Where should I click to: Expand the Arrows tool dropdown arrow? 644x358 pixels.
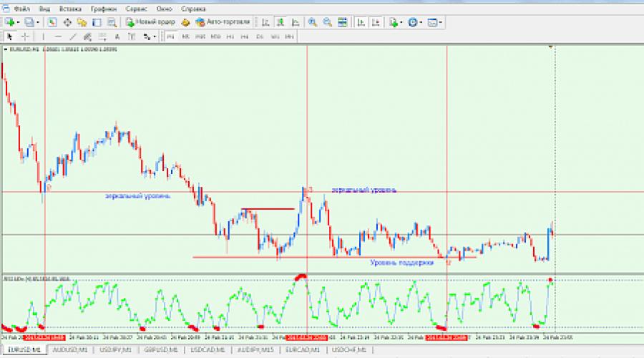click(x=155, y=37)
